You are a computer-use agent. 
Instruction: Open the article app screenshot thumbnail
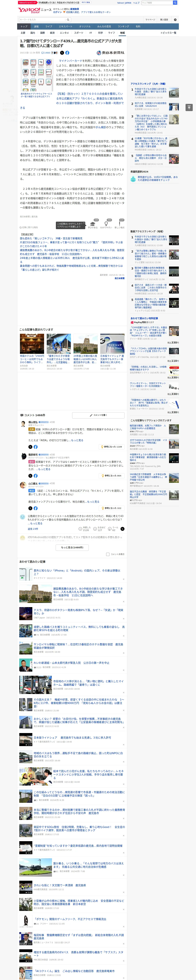[x=37, y=75]
